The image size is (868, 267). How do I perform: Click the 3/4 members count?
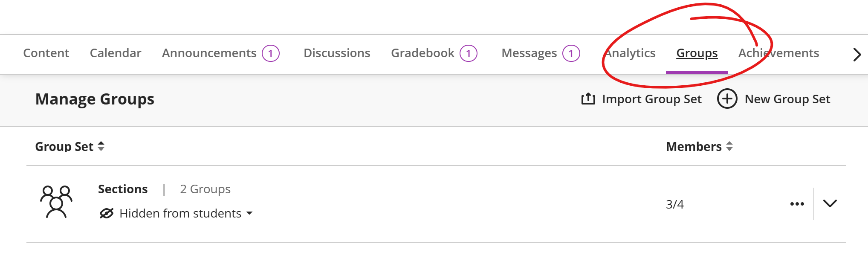coord(674,204)
